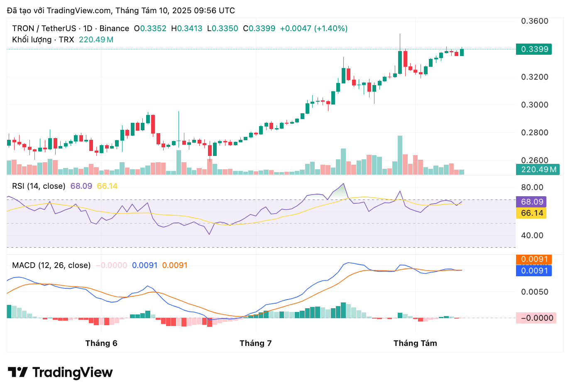
Task: Click the Khối lượng TRX volume label
Action: [x=43, y=39]
